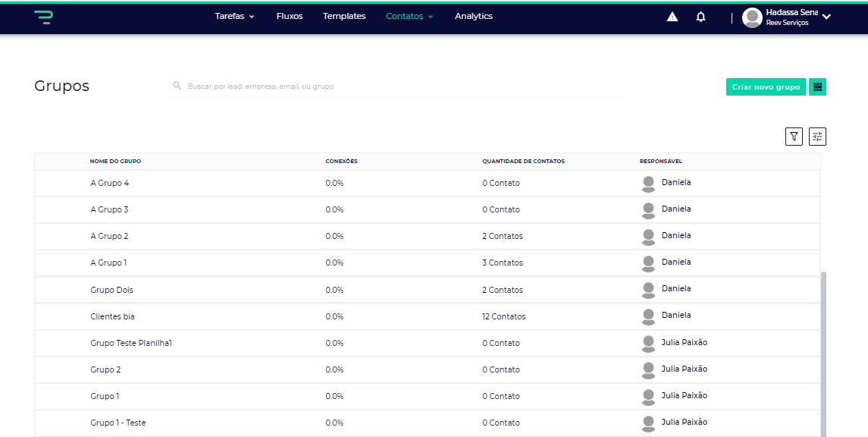Click the Hadassa Sena profile avatar
This screenshot has height=437, width=868.
click(x=752, y=17)
